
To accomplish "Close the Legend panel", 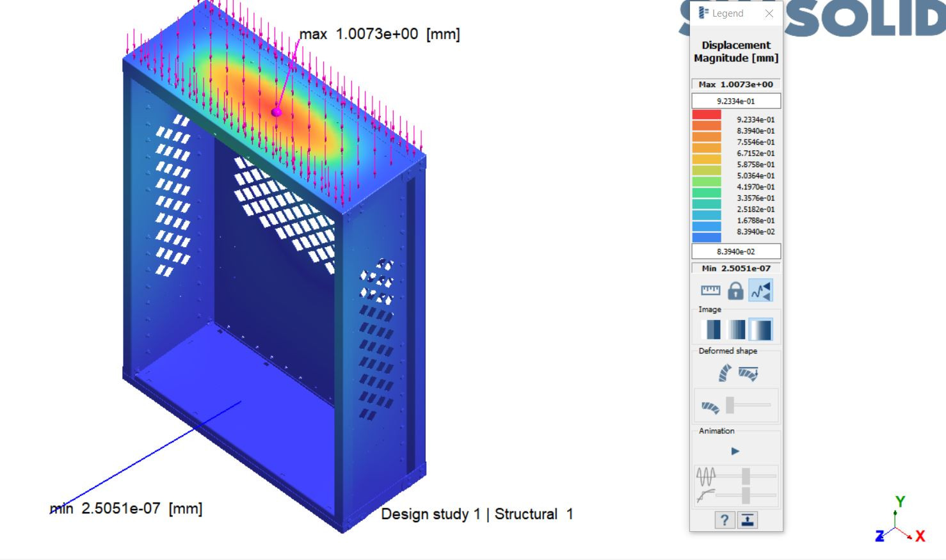I will tap(769, 13).
